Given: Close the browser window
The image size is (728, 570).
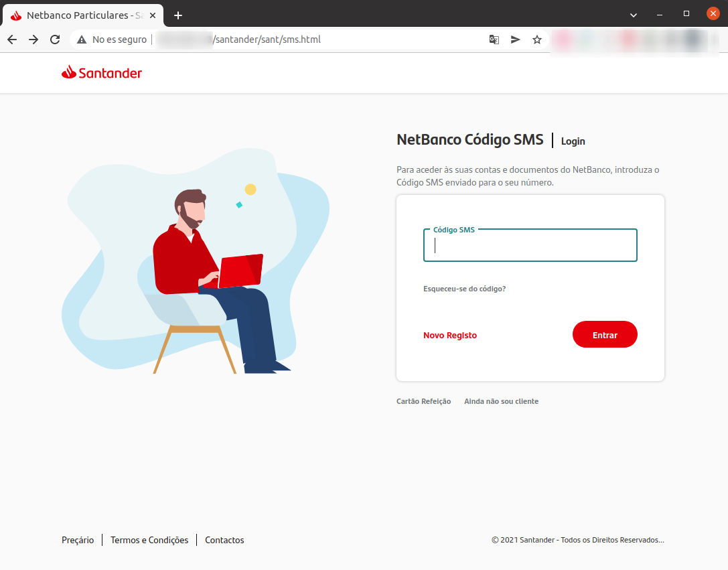Looking at the screenshot, I should pyautogui.click(x=713, y=13).
